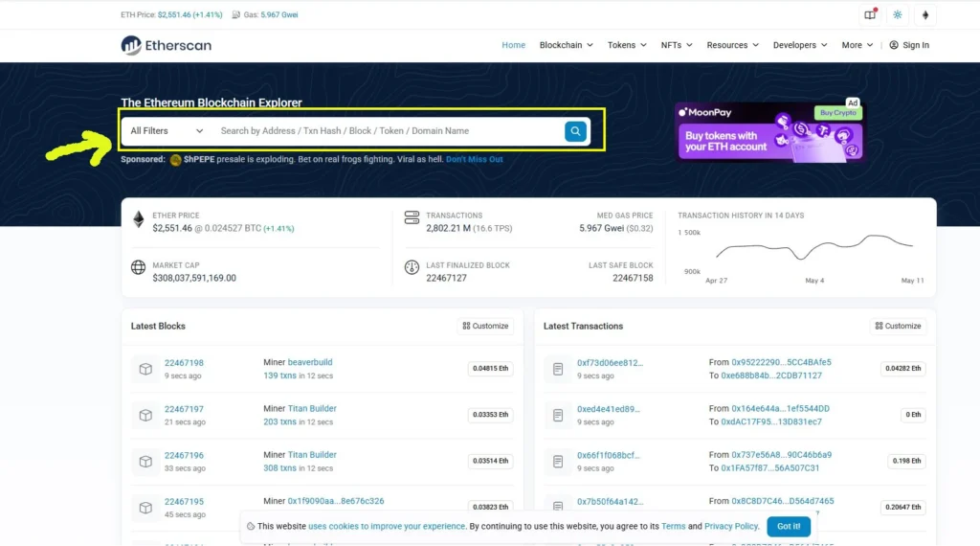Click the Transactions server icon
Screen dimensions: 980x546
tap(412, 217)
